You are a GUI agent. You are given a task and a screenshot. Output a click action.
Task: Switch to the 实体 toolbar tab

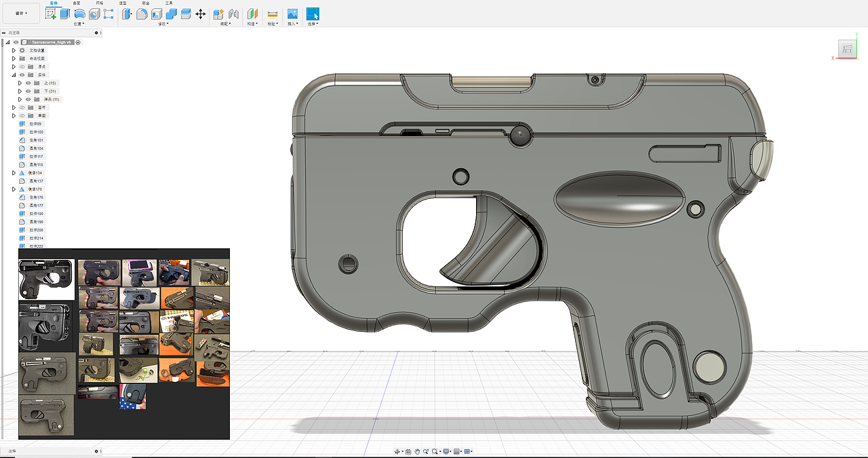[x=54, y=3]
